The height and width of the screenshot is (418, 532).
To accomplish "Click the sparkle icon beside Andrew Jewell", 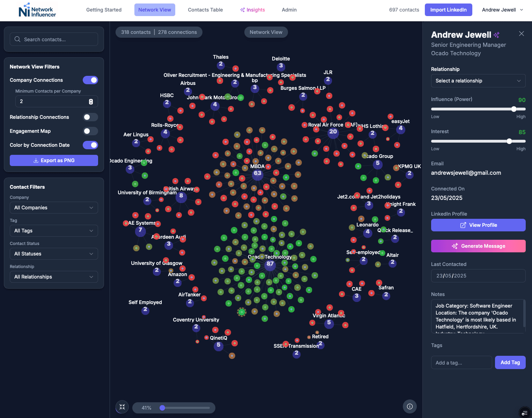I will click(x=496, y=35).
